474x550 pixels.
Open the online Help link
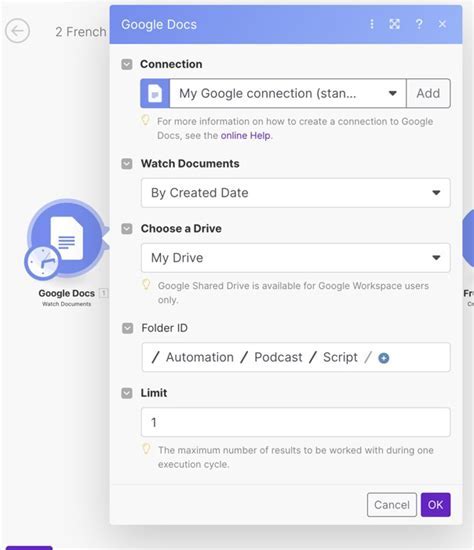[246, 135]
